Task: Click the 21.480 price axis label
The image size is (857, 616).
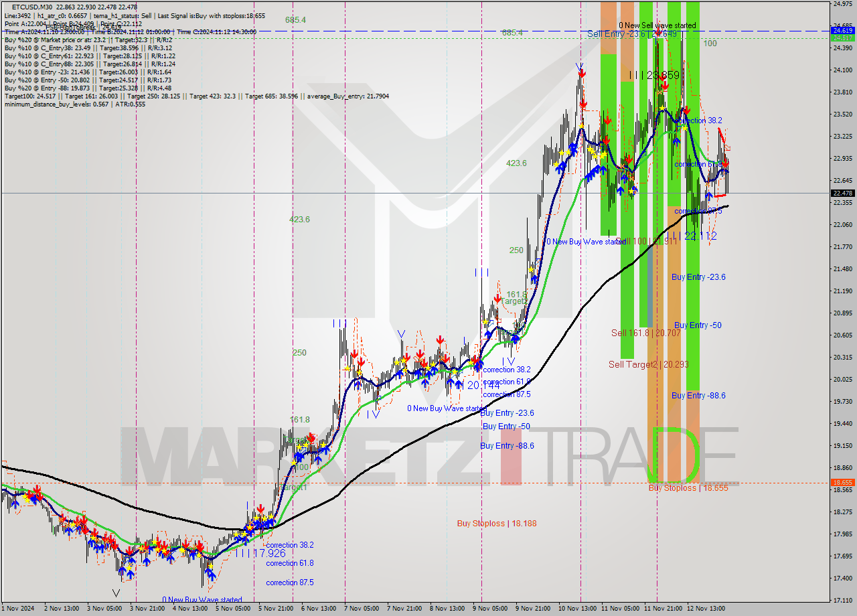Action: 843,268
